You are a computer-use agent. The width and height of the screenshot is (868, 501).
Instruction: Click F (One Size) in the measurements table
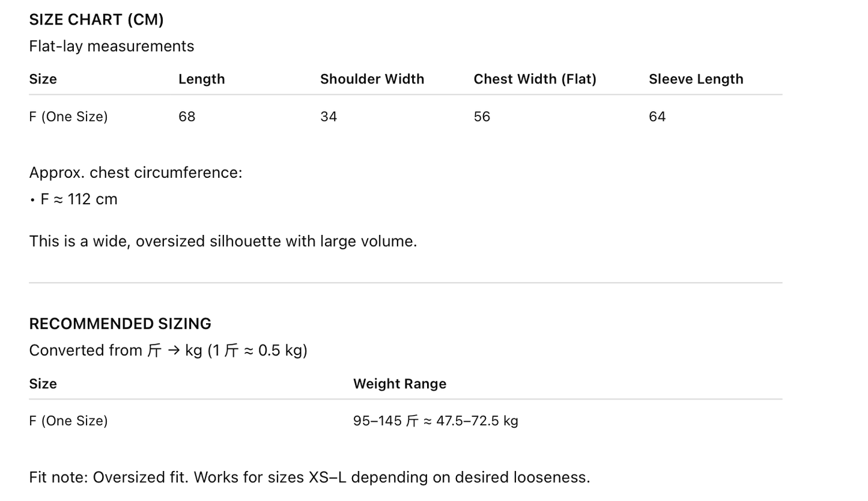(x=68, y=117)
